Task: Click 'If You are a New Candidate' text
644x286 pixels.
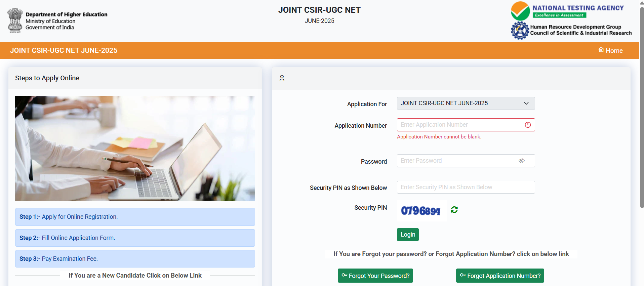Action: tap(135, 276)
